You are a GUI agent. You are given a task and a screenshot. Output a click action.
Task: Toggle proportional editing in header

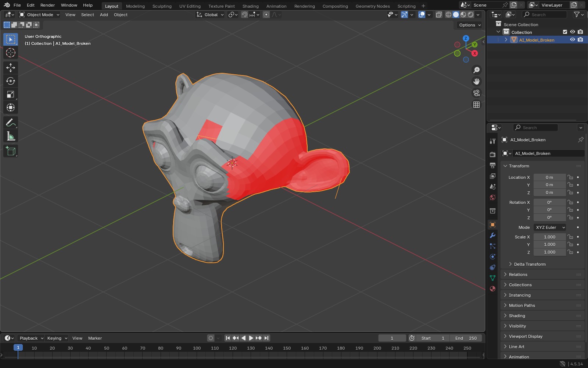[x=266, y=15]
